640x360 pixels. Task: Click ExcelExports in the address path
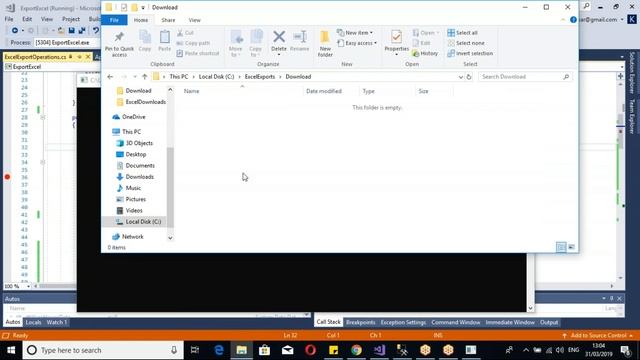click(260, 77)
